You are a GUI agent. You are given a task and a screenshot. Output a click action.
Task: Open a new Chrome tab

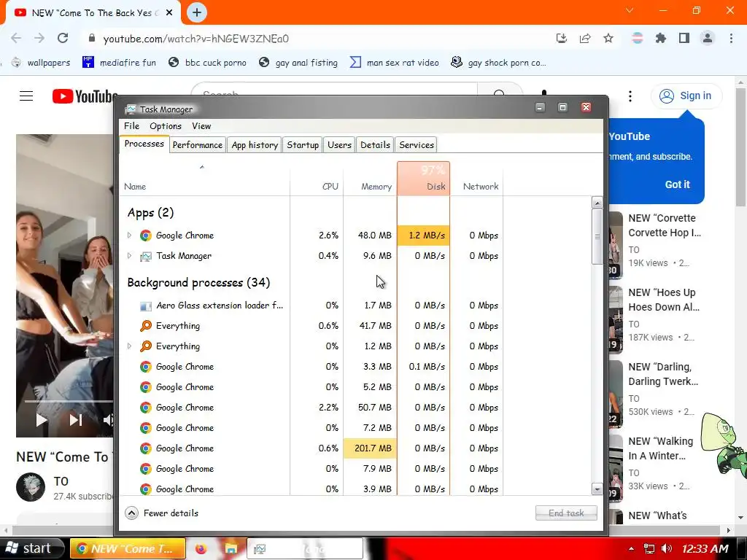[197, 12]
